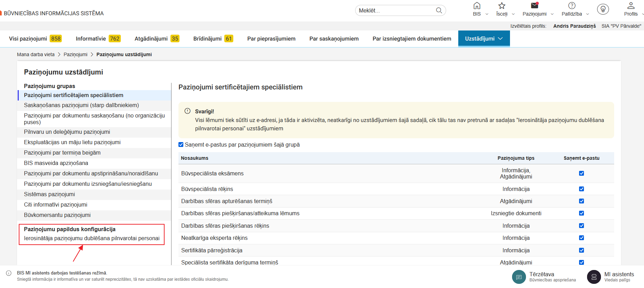
Task: Click the lightbulb tips icon
Action: point(603,9)
